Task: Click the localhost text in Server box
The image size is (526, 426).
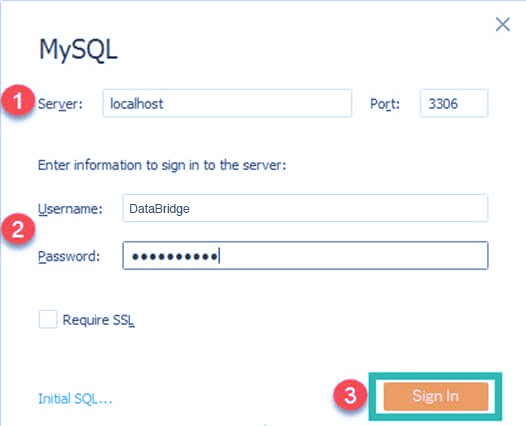Action: tap(137, 104)
